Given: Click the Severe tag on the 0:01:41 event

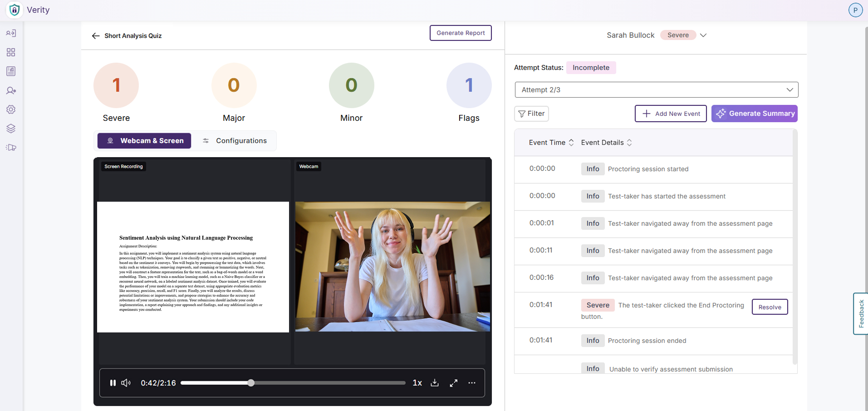Looking at the screenshot, I should [598, 305].
